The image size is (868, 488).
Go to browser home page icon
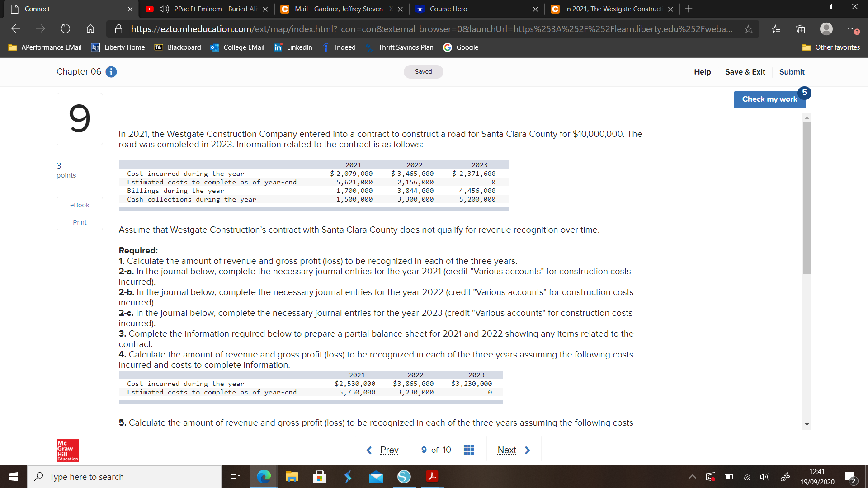90,29
